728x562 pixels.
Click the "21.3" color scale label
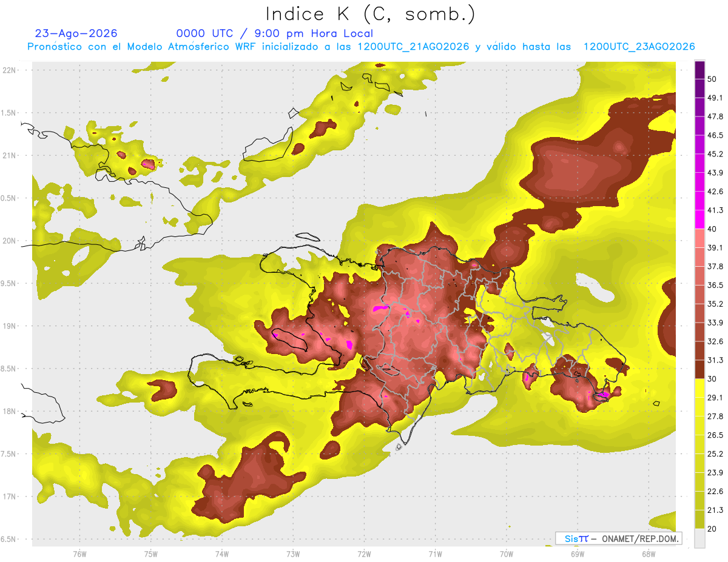pos(715,510)
